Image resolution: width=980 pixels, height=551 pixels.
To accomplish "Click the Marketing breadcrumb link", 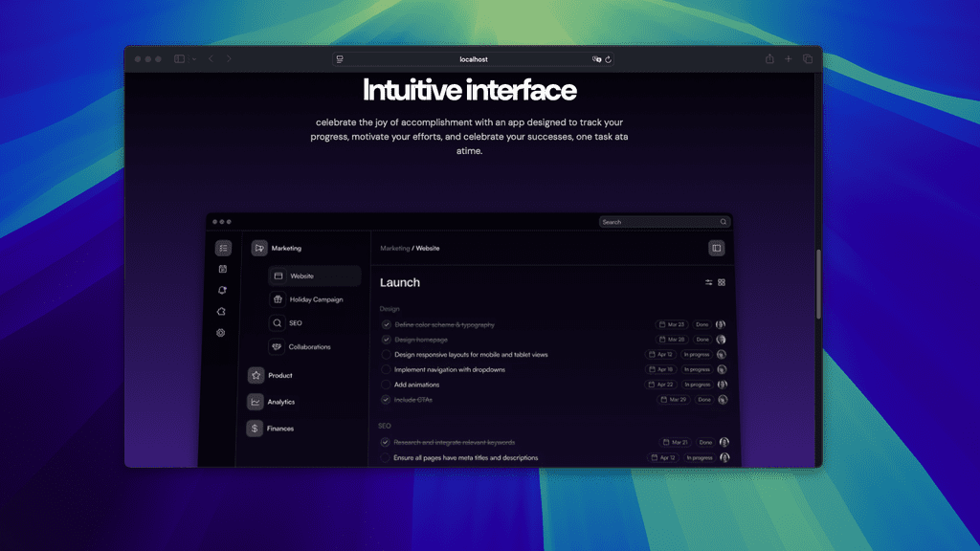I will coord(394,248).
